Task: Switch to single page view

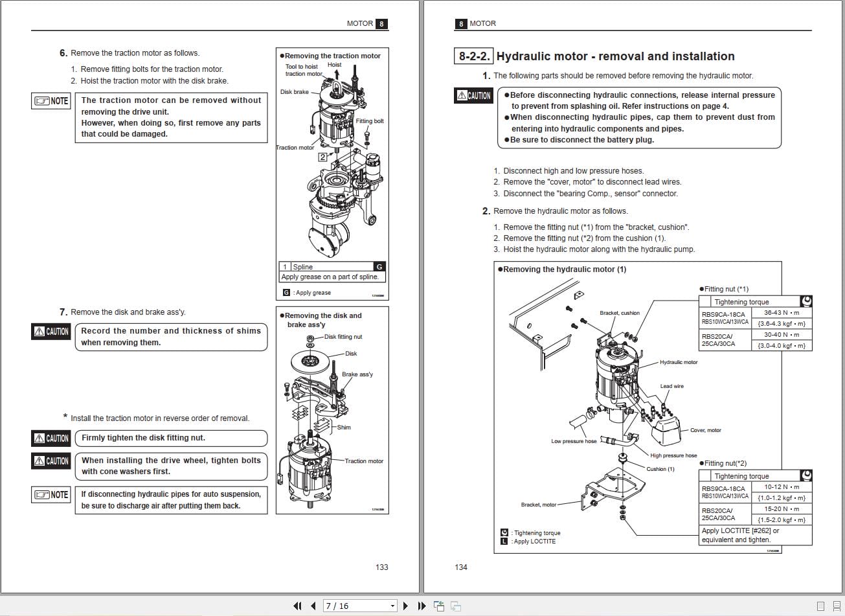Action: [x=820, y=606]
